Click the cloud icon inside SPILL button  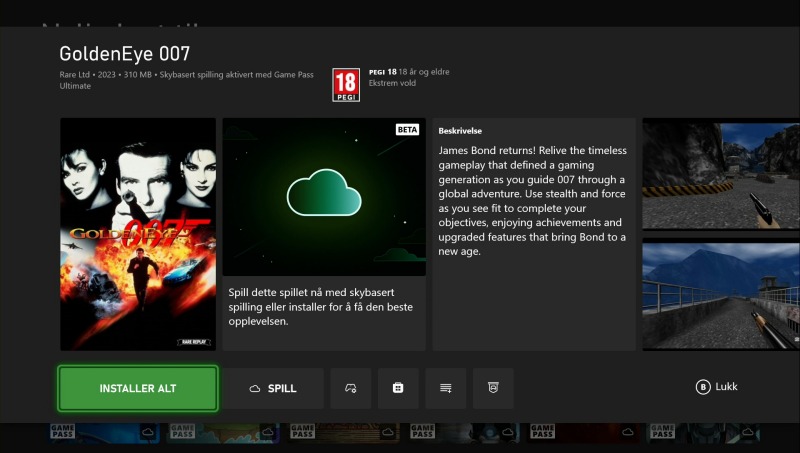pyautogui.click(x=255, y=389)
